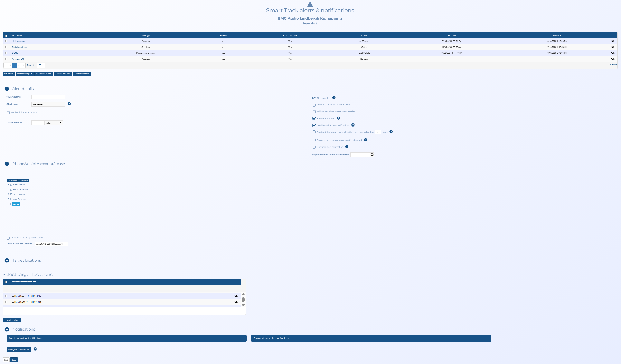Select the Global geo-fence row checkbox
The width and height of the screenshot is (621, 364).
[x=6, y=47]
